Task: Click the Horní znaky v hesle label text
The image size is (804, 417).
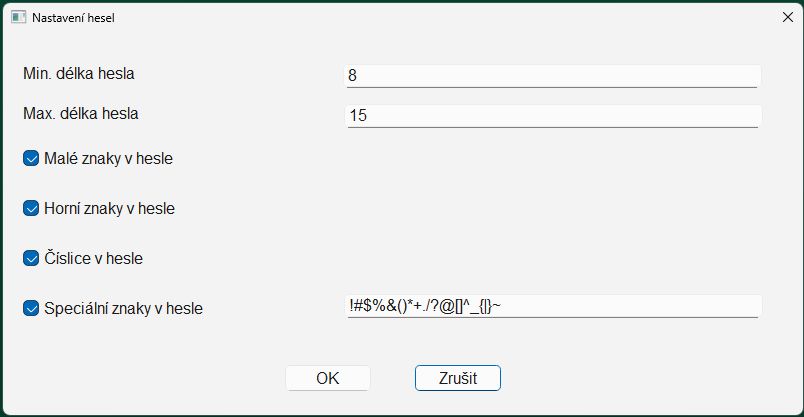Action: pos(109,208)
